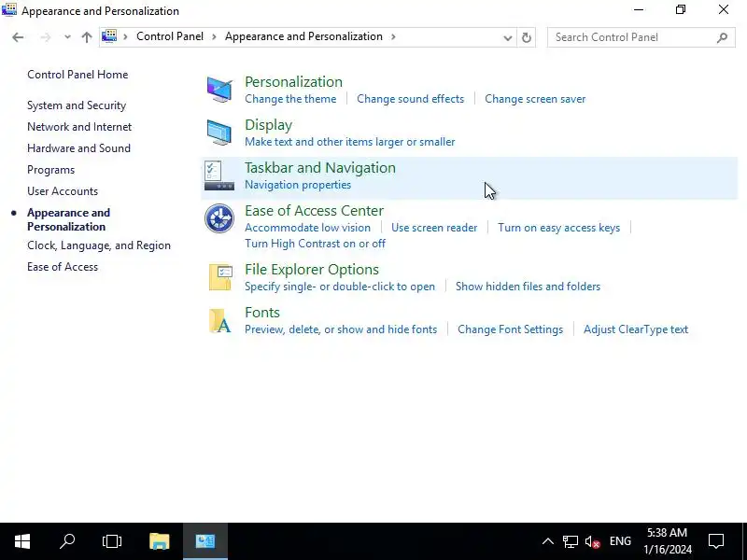747x560 pixels.
Task: Open Hardware and Sound in sidebar
Action: coord(78,148)
